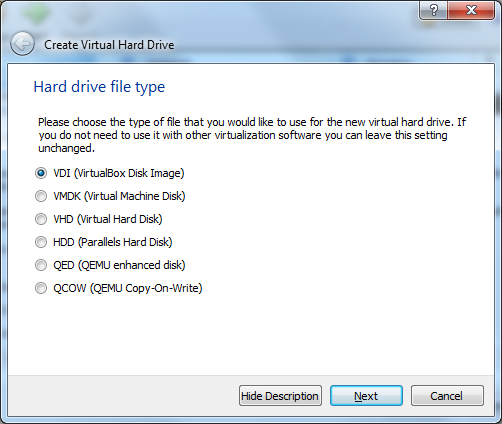Image resolution: width=502 pixels, height=424 pixels.
Task: Click the 'QEMU enhanced disk' label text
Action: click(x=132, y=265)
